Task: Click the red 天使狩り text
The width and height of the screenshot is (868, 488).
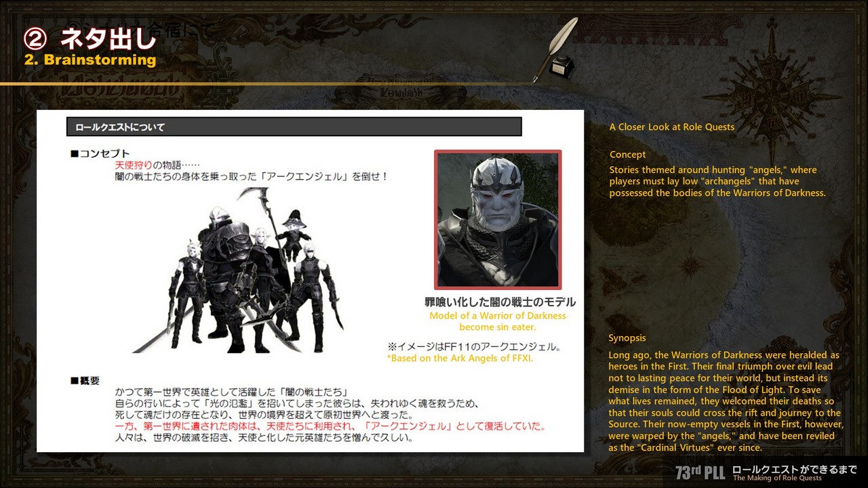Action: tap(133, 165)
